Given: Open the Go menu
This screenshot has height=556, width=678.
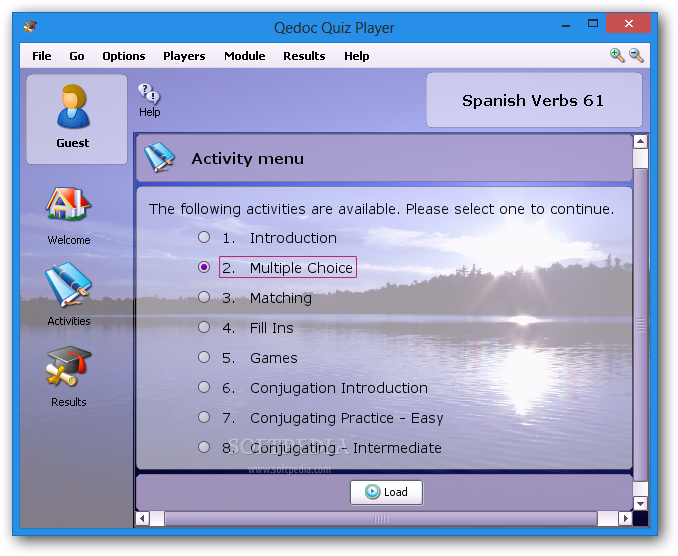Looking at the screenshot, I should pyautogui.click(x=77, y=56).
